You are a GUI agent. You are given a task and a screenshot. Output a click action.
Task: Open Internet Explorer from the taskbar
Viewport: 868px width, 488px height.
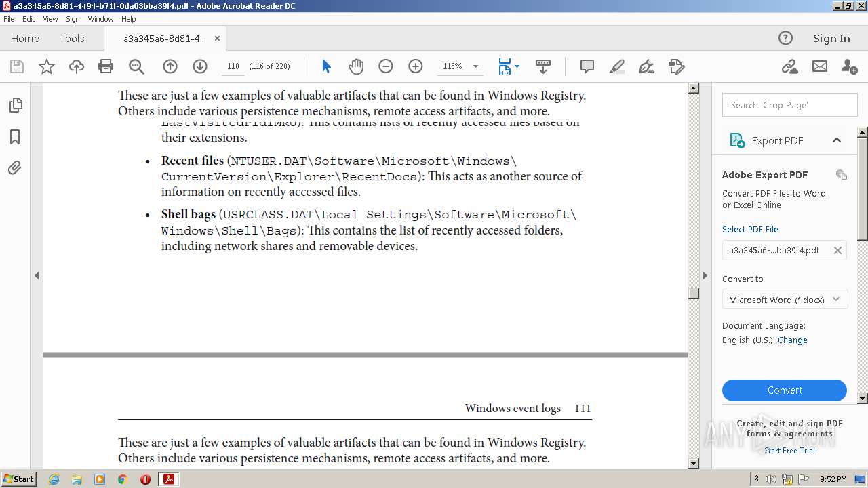tap(54, 479)
